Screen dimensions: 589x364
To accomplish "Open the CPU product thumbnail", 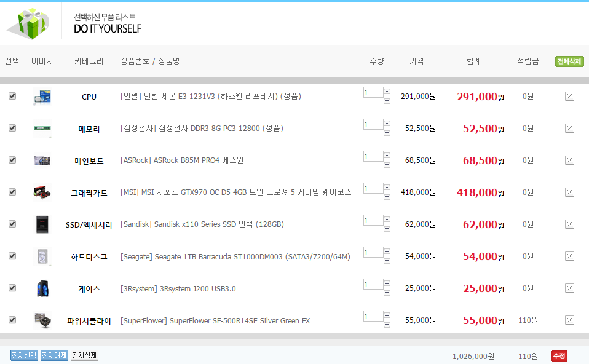I will 42,97.
